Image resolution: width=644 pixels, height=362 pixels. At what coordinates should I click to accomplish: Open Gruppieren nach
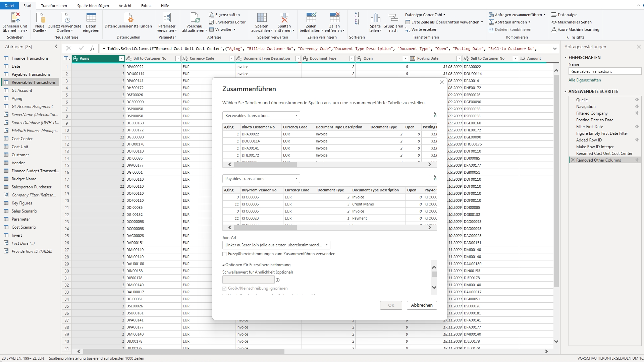point(393,22)
